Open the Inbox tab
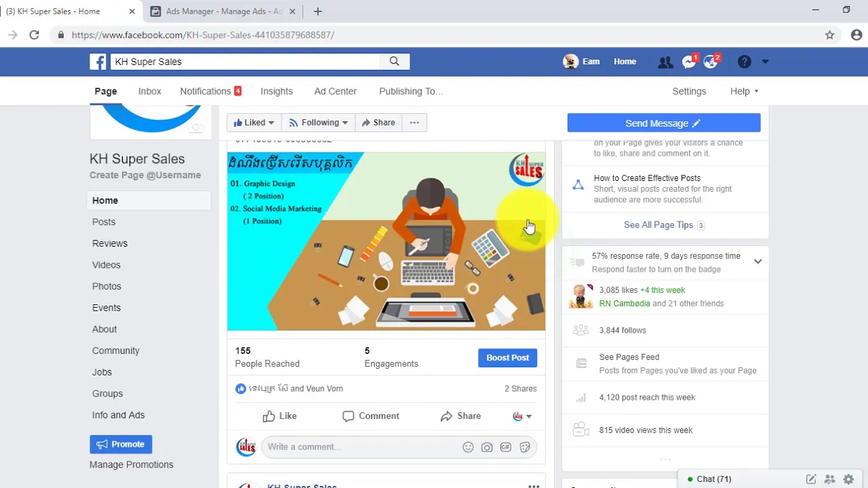 150,91
